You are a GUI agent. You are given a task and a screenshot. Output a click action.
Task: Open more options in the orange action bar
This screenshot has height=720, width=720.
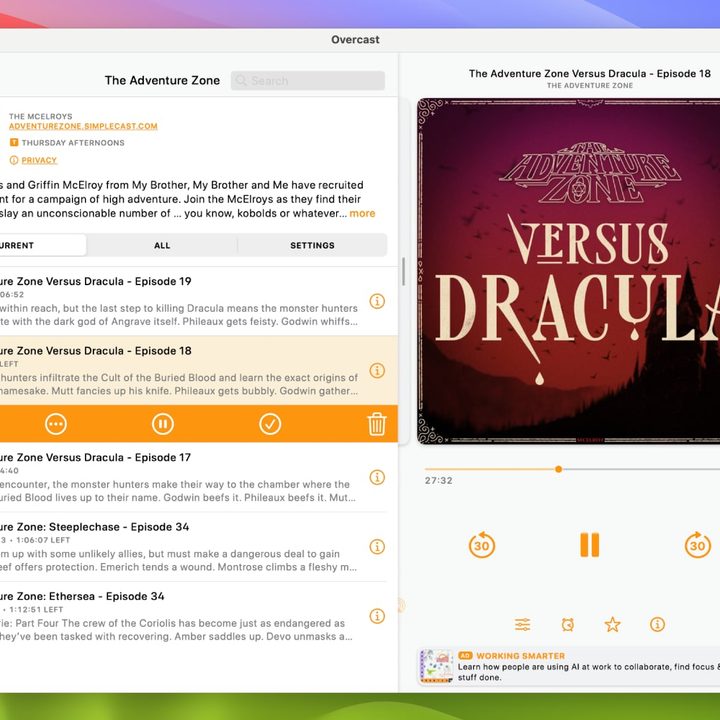click(x=56, y=424)
